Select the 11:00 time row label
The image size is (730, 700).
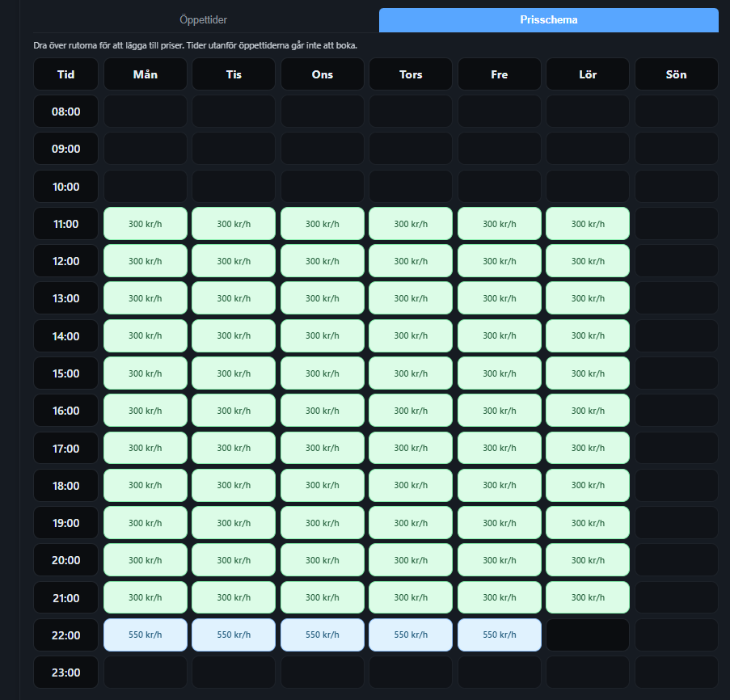click(65, 224)
